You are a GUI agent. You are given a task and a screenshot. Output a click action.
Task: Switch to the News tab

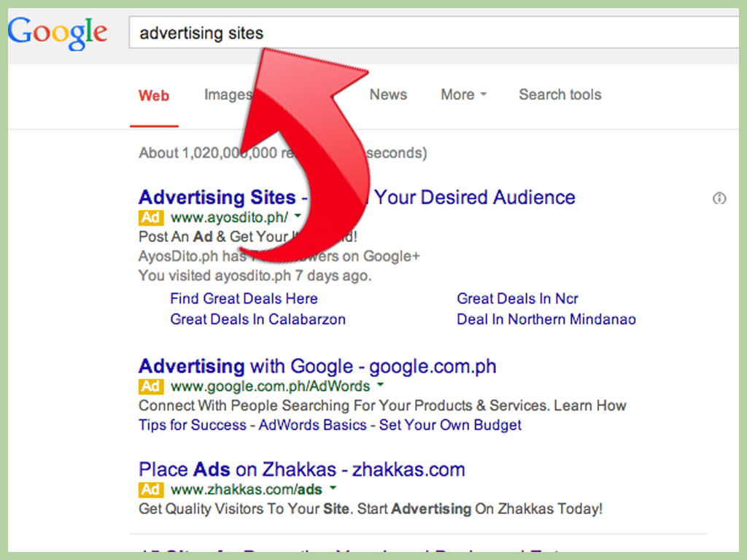[x=388, y=95]
